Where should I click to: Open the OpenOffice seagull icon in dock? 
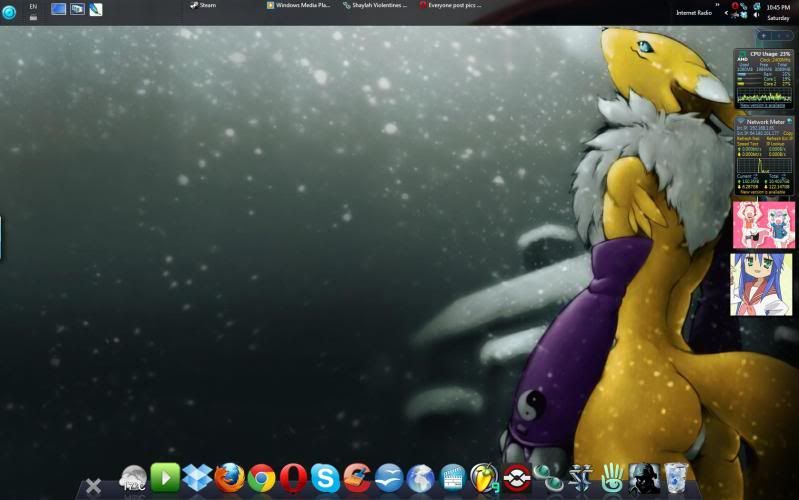(389, 478)
